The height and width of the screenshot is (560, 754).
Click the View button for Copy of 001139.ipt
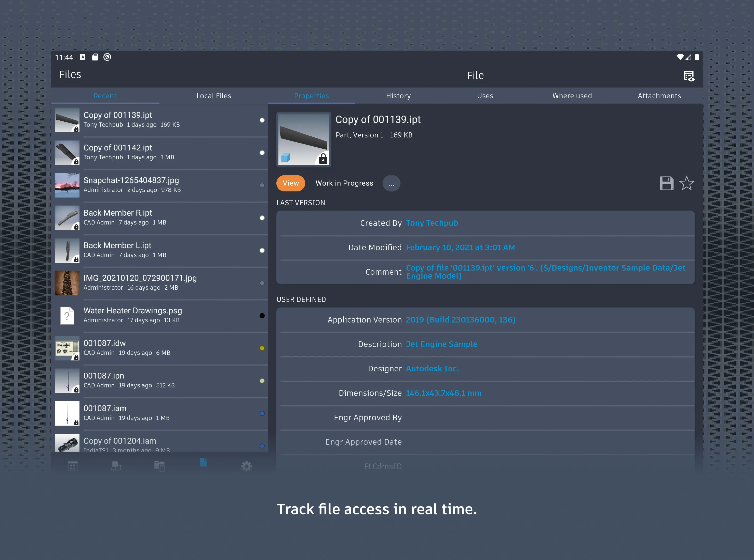pyautogui.click(x=290, y=183)
